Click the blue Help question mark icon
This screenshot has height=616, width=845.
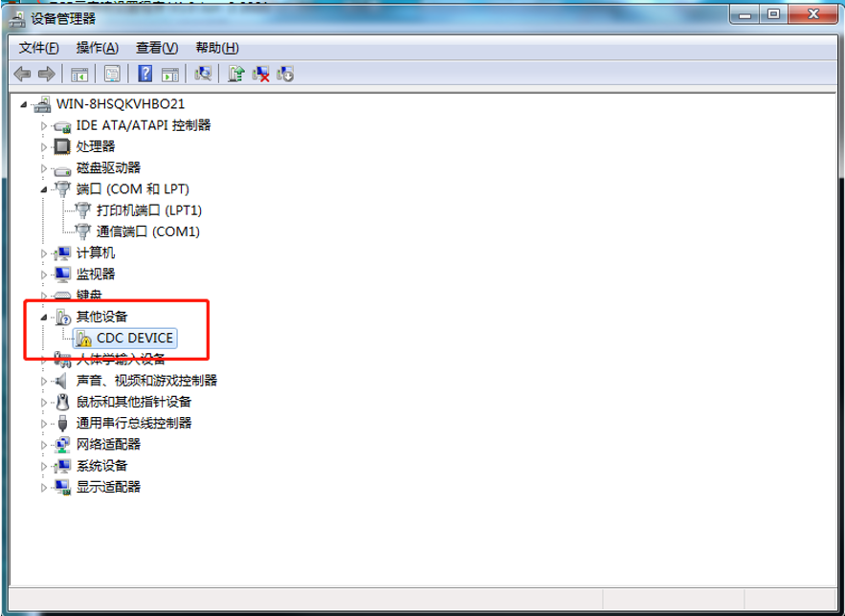tap(145, 74)
